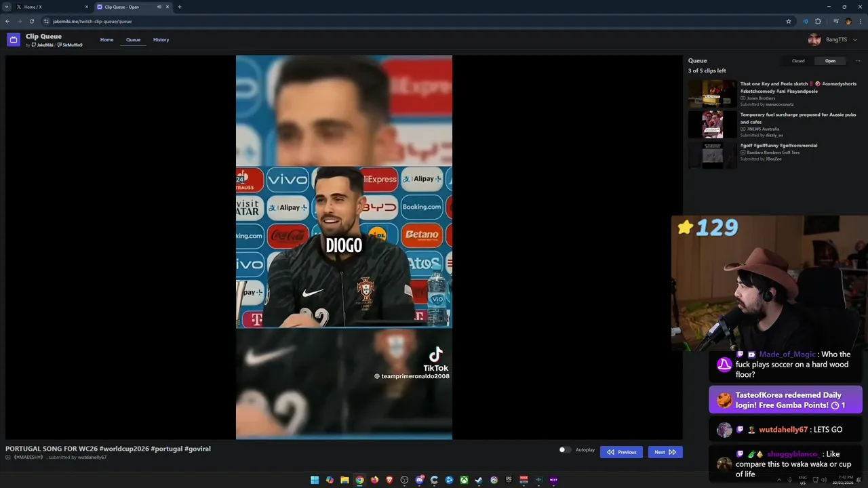This screenshot has width=868, height=488.
Task: Close the Home / X browser tab
Action: (87, 7)
